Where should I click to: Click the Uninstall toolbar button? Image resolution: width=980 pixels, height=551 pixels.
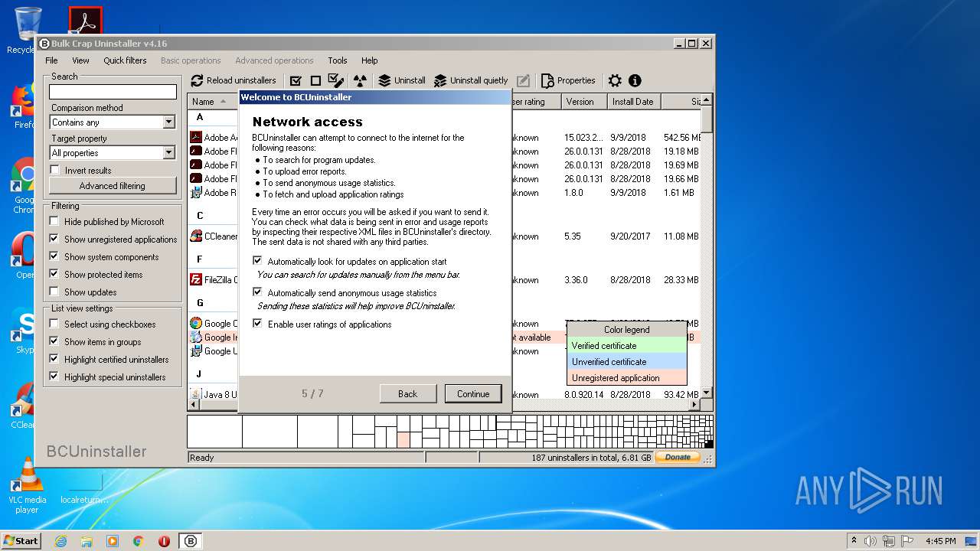[x=402, y=80]
